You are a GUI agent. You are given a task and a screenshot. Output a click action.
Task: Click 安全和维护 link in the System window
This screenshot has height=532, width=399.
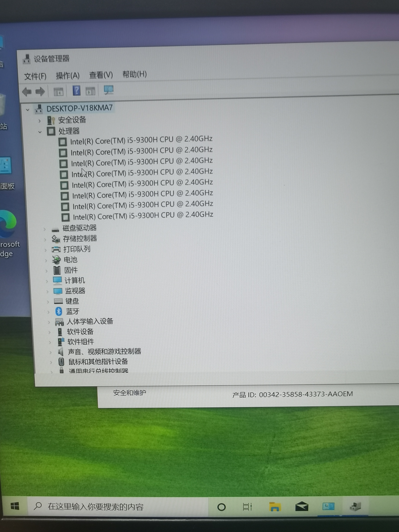coord(130,393)
